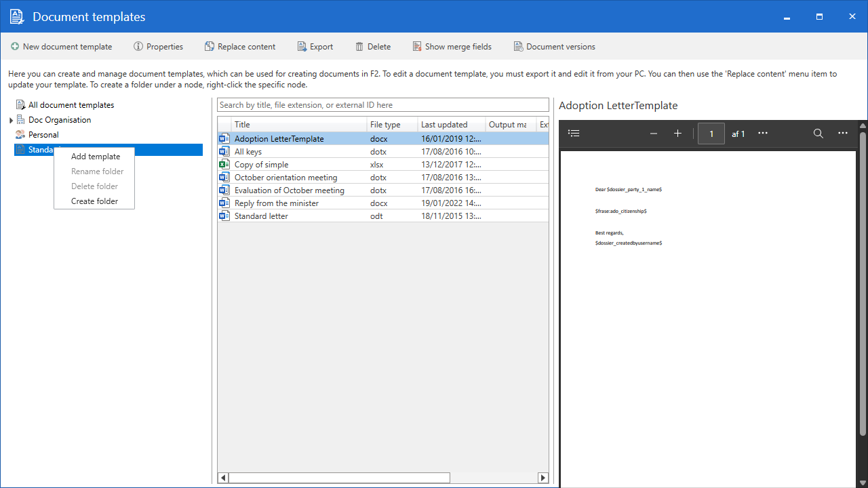The height and width of the screenshot is (488, 868).
Task: Select the Doc Organisation tree node label
Action: pyautogui.click(x=60, y=120)
